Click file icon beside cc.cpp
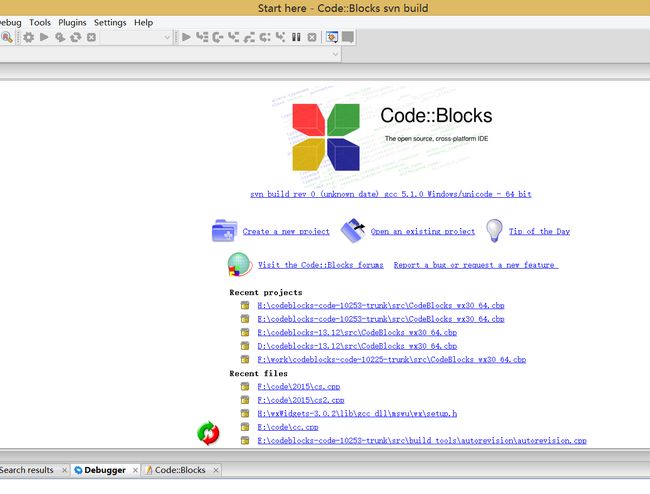The height and width of the screenshot is (494, 650). [245, 427]
